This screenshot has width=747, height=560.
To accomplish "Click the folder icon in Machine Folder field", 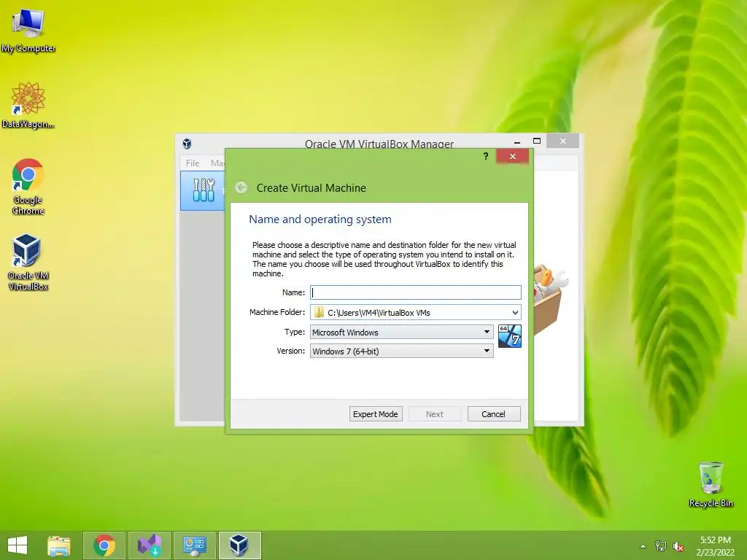I will click(319, 312).
